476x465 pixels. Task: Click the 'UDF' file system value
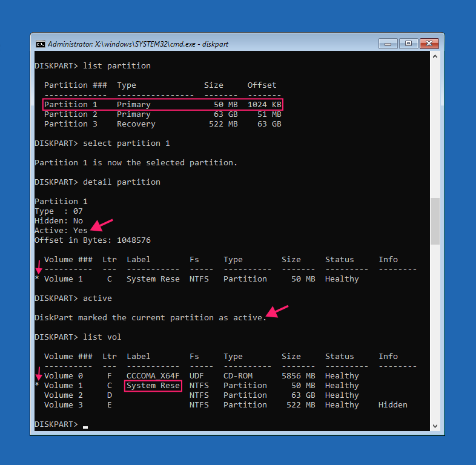(197, 376)
